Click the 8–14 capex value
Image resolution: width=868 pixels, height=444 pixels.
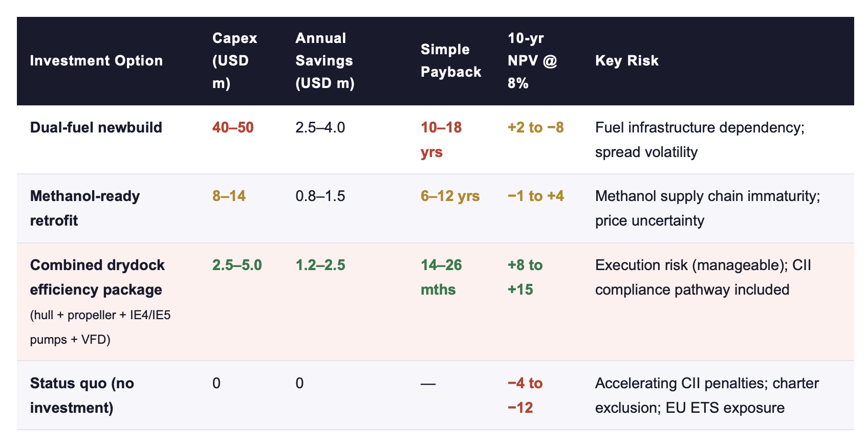click(x=229, y=196)
